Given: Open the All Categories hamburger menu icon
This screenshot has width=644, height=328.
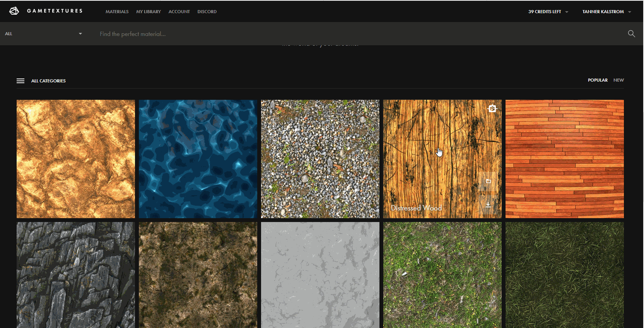Looking at the screenshot, I should (20, 81).
